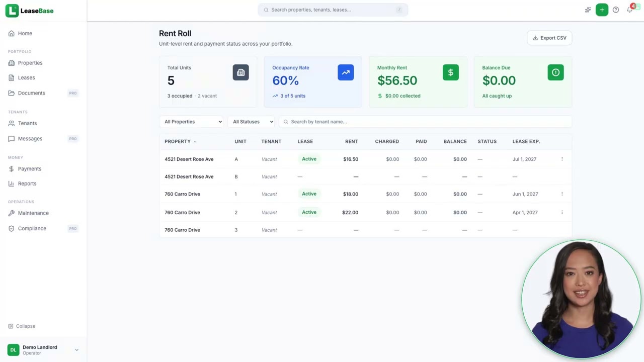Viewport: 644px width, 362px height.
Task: Click the Total Units building icon
Action: (x=240, y=72)
